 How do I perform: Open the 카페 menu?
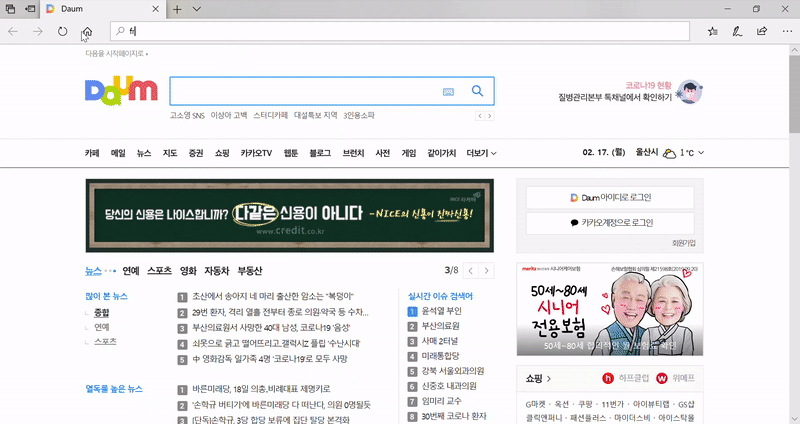[92, 153]
